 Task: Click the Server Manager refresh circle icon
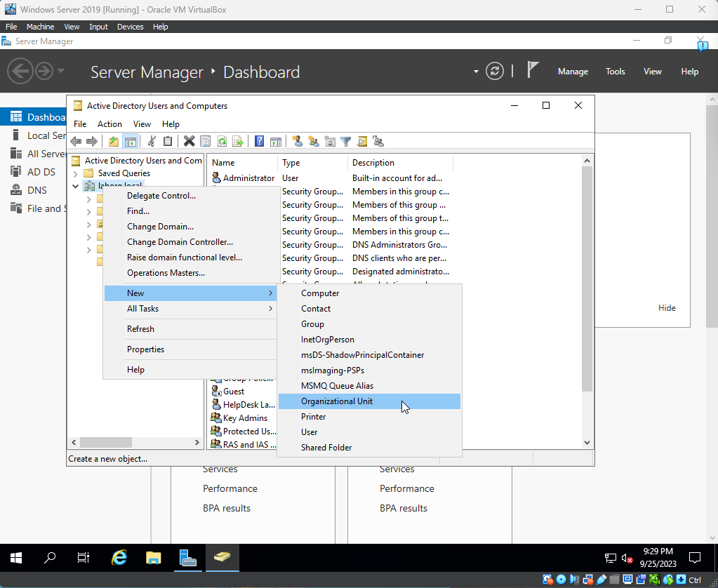tap(495, 72)
